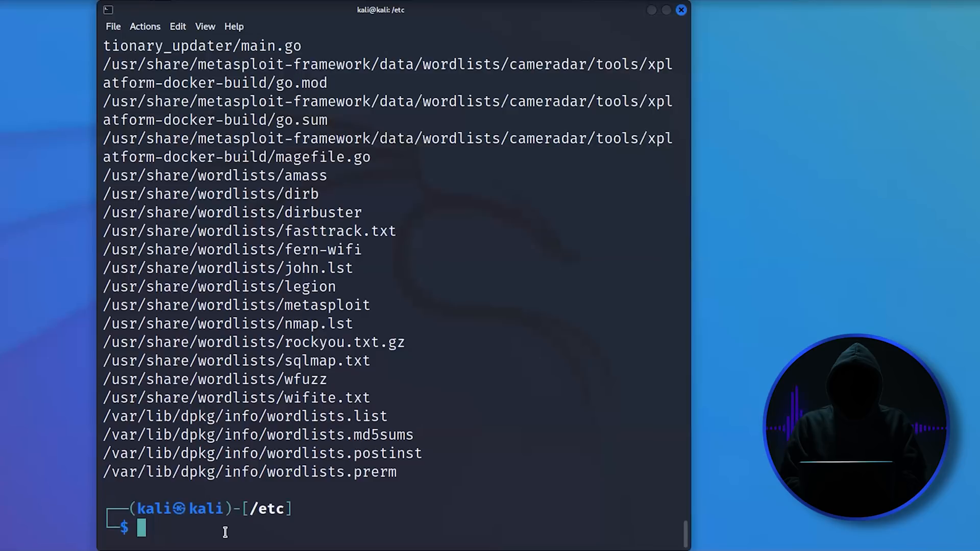The width and height of the screenshot is (980, 551).
Task: Click the go.mod output line
Action: pyautogui.click(x=215, y=83)
